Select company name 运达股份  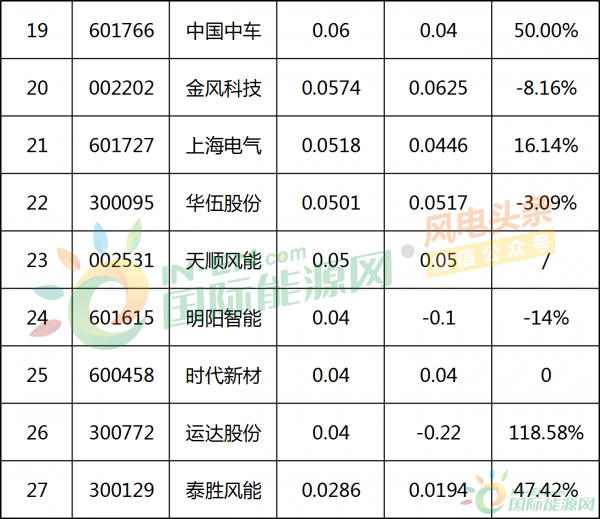tap(223, 433)
